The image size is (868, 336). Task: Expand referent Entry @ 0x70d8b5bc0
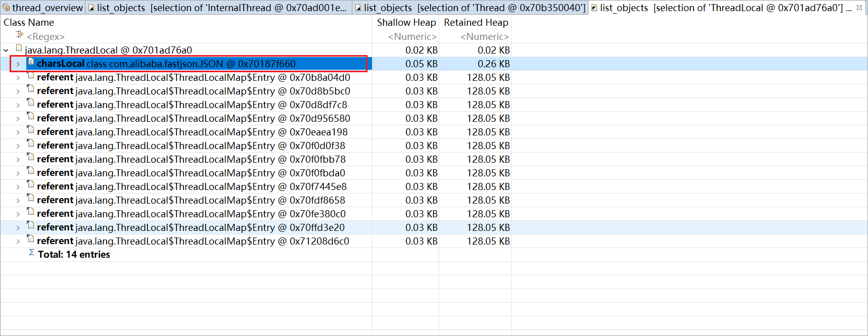coord(18,91)
